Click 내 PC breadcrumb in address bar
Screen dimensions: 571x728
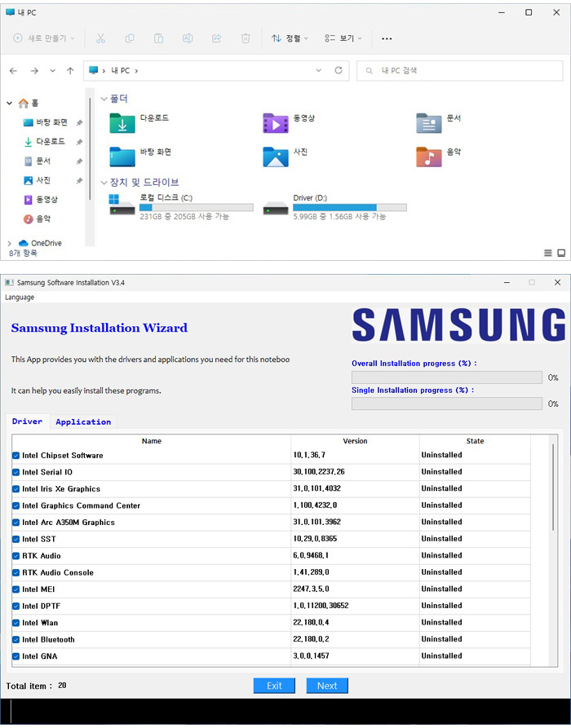(x=121, y=71)
